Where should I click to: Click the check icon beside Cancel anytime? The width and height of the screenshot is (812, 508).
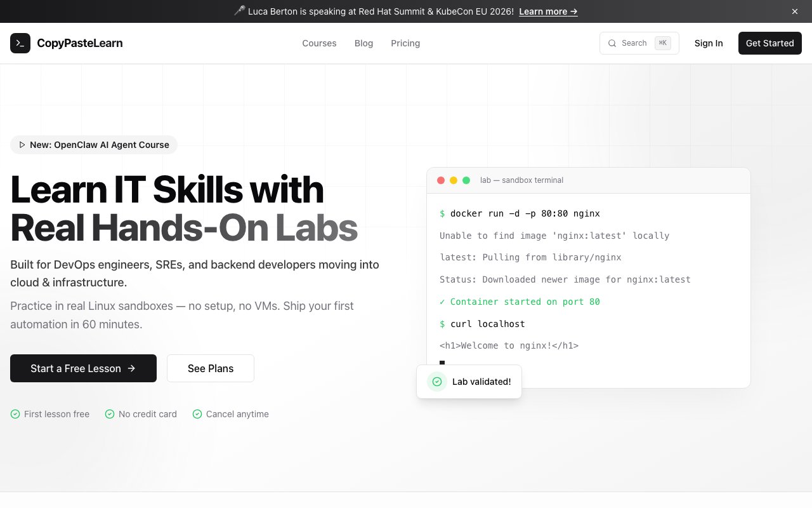(197, 414)
